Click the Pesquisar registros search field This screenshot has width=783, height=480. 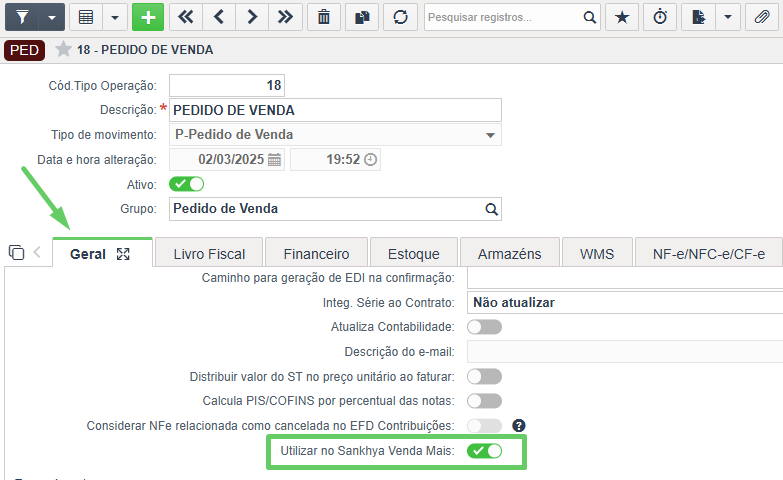click(503, 17)
